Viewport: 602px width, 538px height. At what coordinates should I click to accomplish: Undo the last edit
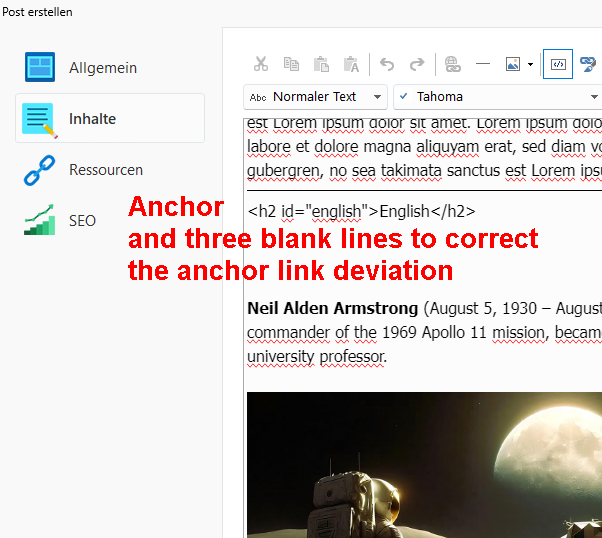coord(388,65)
